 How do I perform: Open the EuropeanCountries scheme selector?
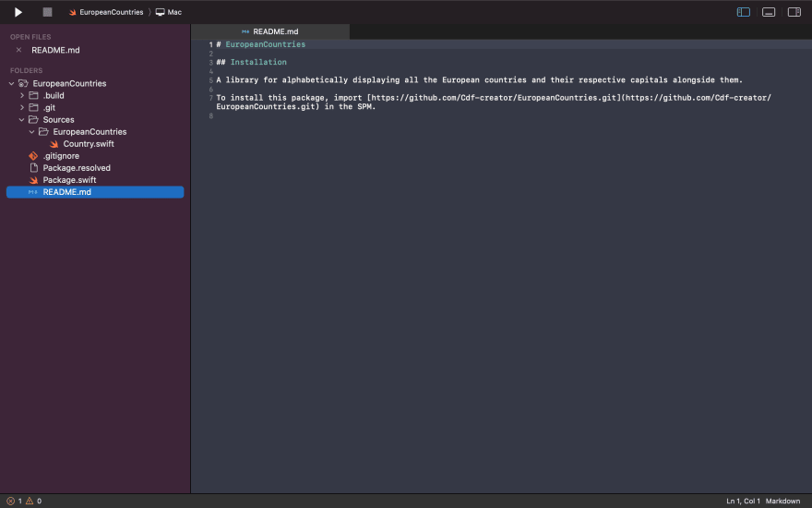(106, 12)
